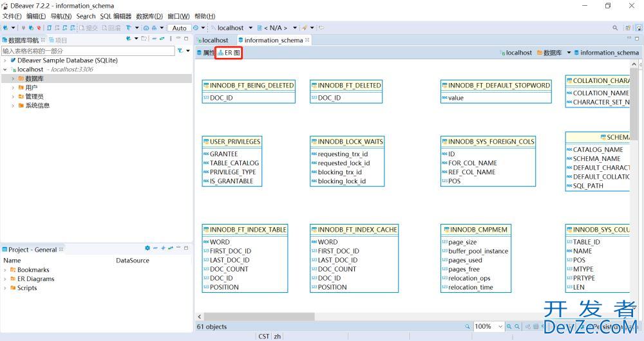The height and width of the screenshot is (341, 644).
Task: Select the 系统信息 tree item
Action: (x=37, y=106)
